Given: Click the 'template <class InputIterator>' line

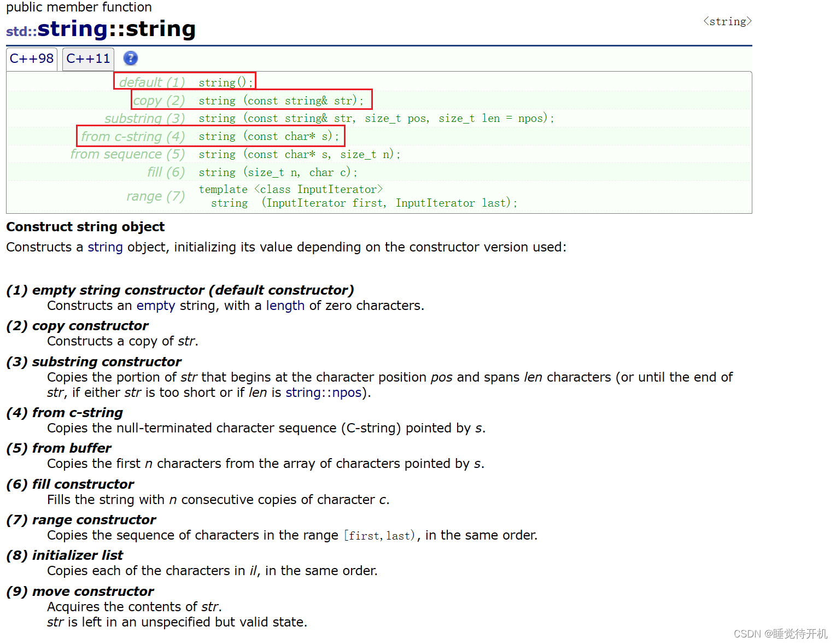Looking at the screenshot, I should pos(291,189).
